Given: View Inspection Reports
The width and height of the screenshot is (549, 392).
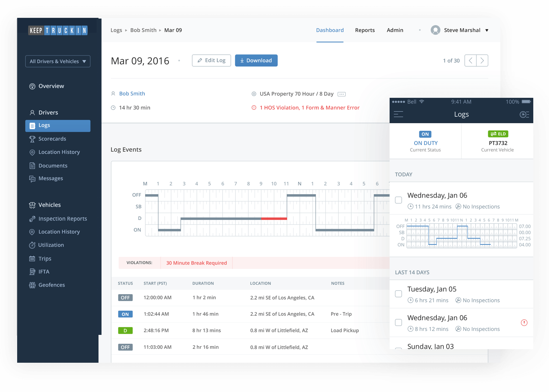Looking at the screenshot, I should point(63,218).
